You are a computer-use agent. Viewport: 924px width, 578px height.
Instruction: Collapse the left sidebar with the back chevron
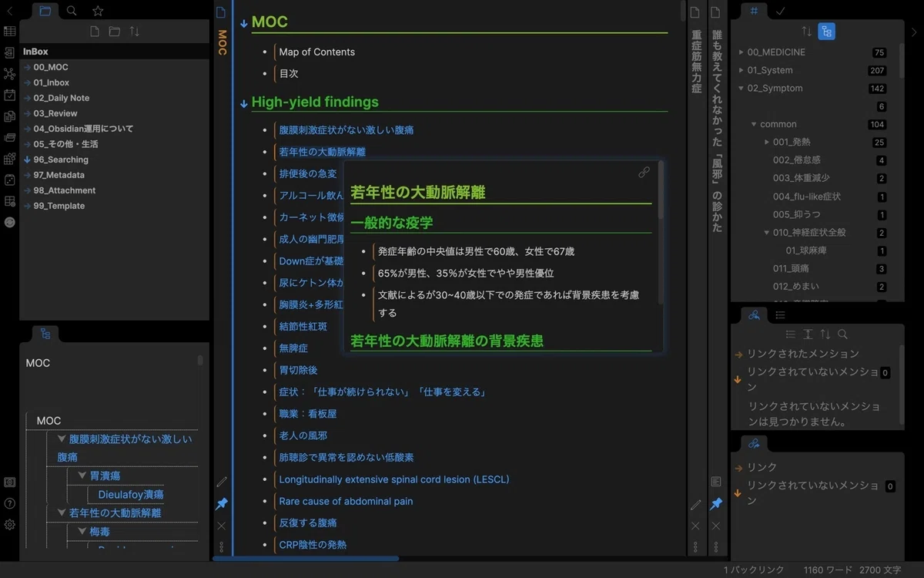point(9,11)
